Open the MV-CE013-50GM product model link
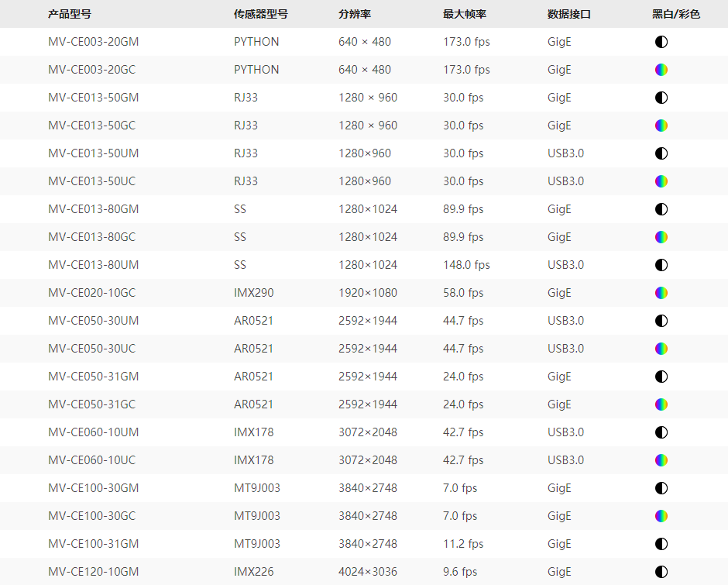The height and width of the screenshot is (585, 728). [93, 98]
